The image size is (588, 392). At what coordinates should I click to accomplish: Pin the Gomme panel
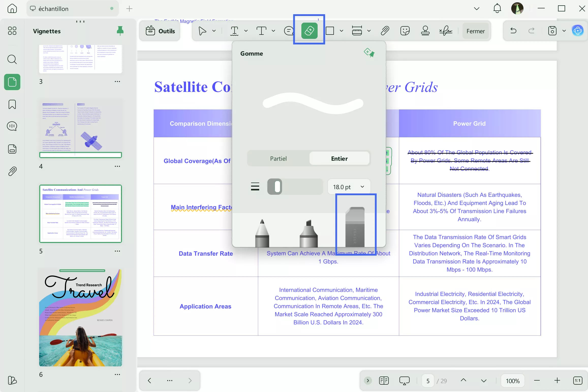(x=369, y=52)
